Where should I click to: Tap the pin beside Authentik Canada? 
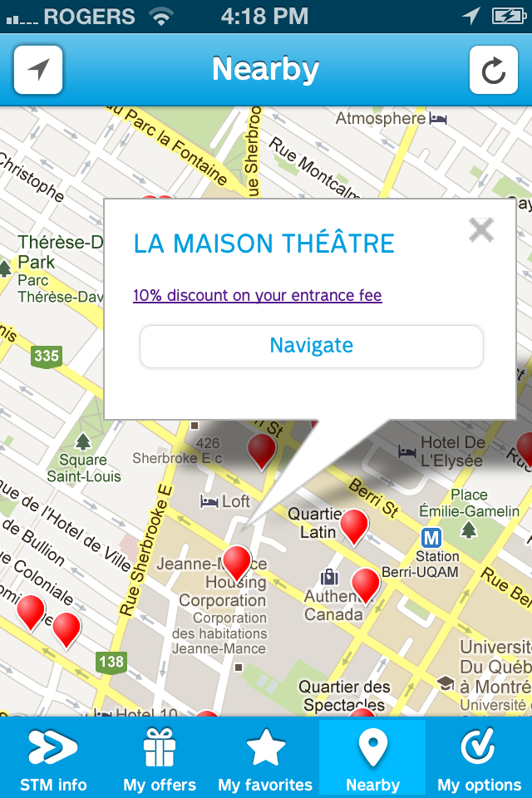coord(366,584)
